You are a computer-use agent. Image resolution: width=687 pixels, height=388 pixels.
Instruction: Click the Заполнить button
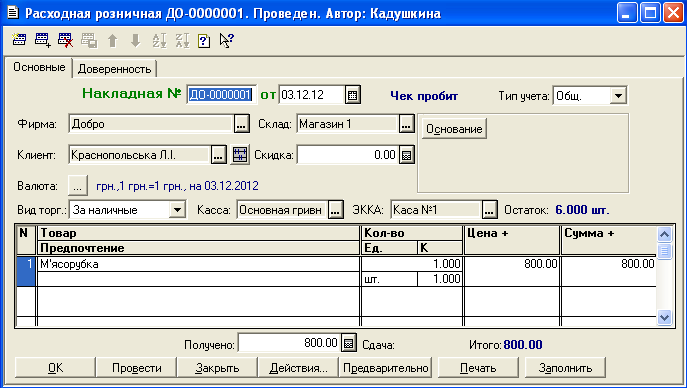pos(565,368)
